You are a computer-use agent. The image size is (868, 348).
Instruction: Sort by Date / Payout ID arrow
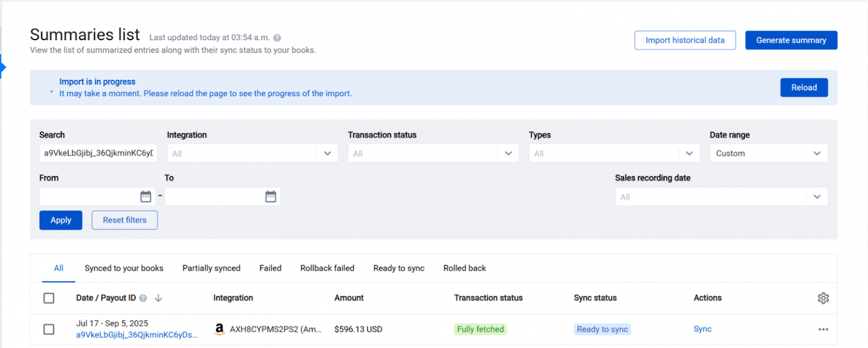[158, 298]
